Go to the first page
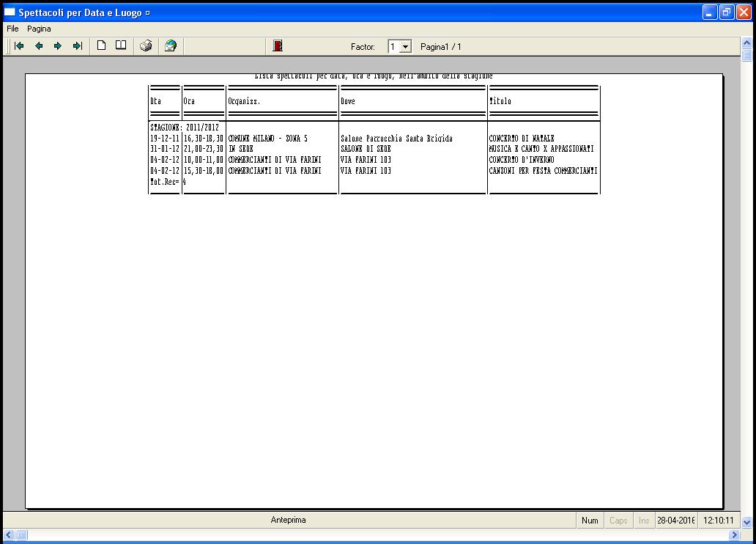 [19, 46]
